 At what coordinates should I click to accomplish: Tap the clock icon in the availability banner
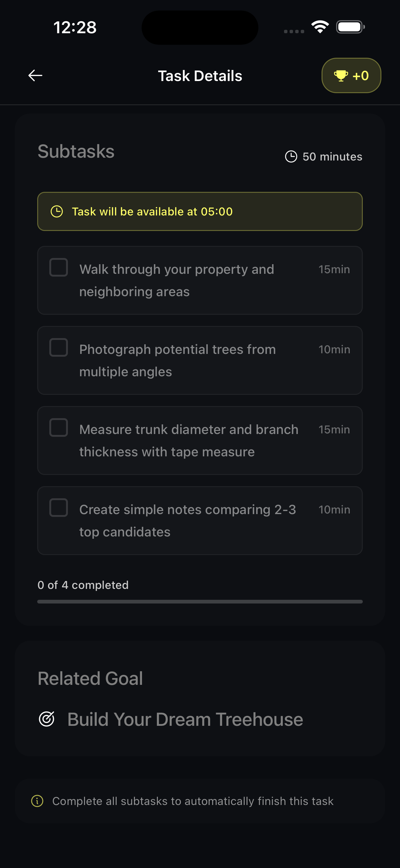point(57,212)
